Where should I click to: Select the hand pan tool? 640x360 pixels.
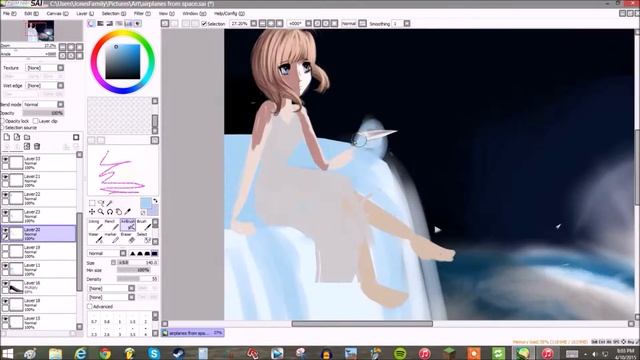(118, 211)
